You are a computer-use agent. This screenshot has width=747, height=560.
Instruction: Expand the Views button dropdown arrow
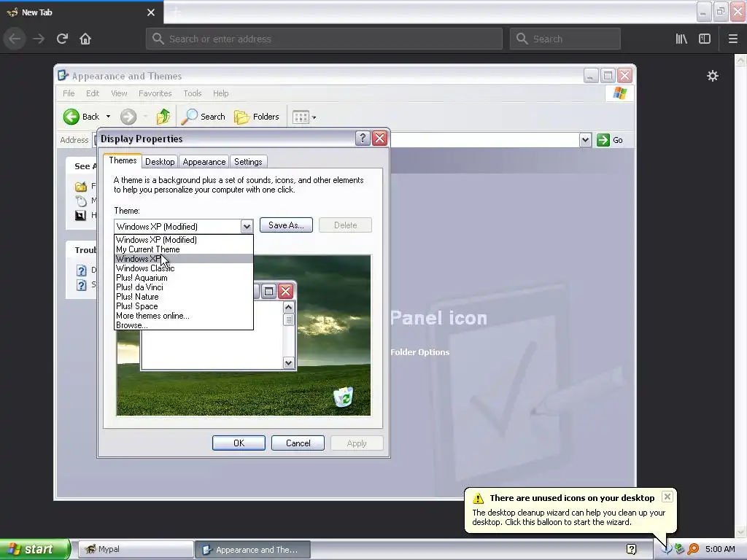(314, 117)
